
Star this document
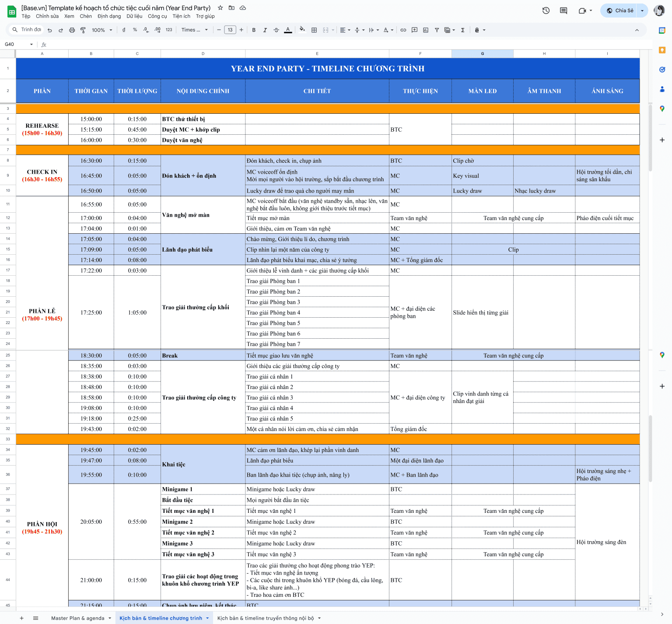coord(220,8)
